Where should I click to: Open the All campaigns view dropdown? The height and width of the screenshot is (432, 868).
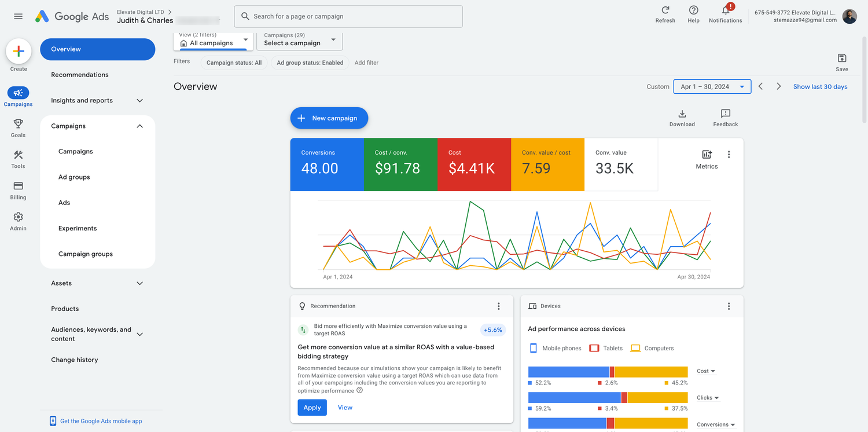pyautogui.click(x=214, y=41)
